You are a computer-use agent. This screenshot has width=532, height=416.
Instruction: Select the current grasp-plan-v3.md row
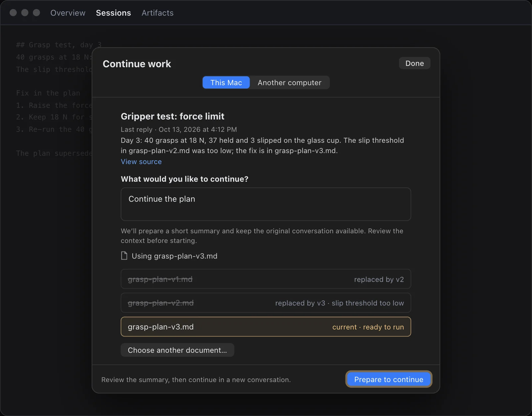coord(266,327)
